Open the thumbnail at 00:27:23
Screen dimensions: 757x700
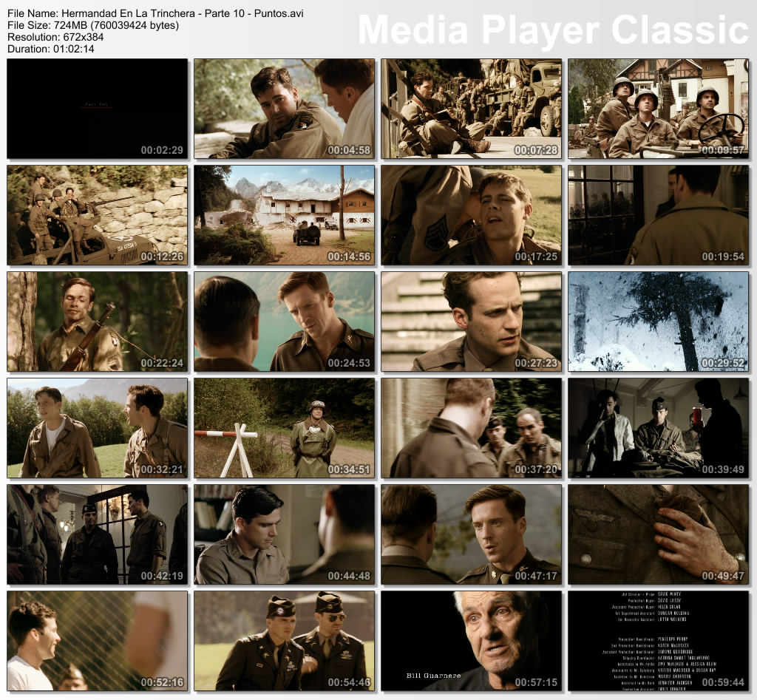(x=471, y=322)
